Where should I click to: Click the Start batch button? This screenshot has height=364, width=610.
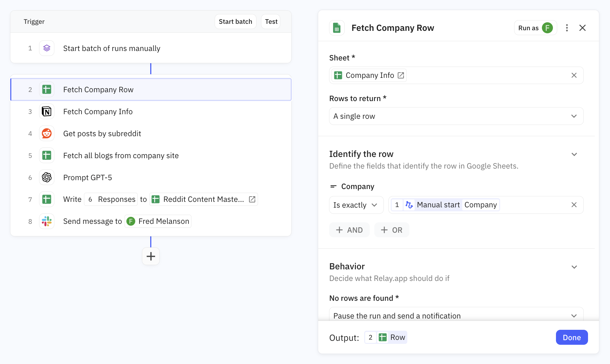235,22
